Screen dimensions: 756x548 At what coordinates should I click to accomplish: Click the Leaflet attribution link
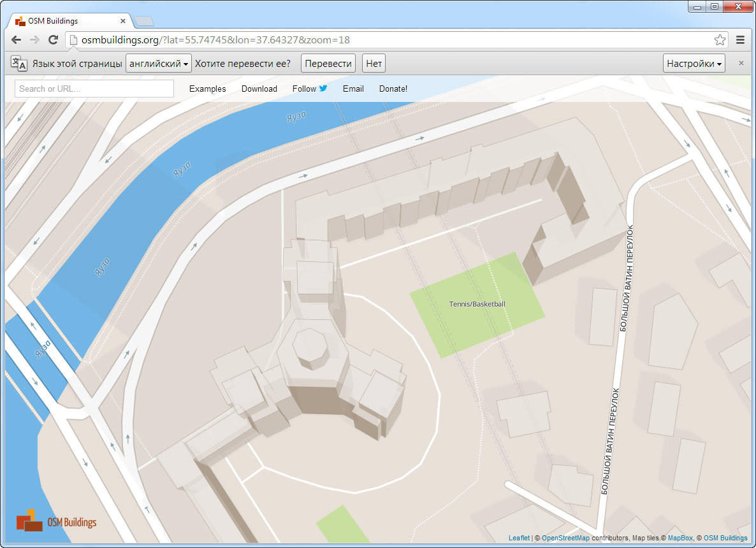click(519, 538)
